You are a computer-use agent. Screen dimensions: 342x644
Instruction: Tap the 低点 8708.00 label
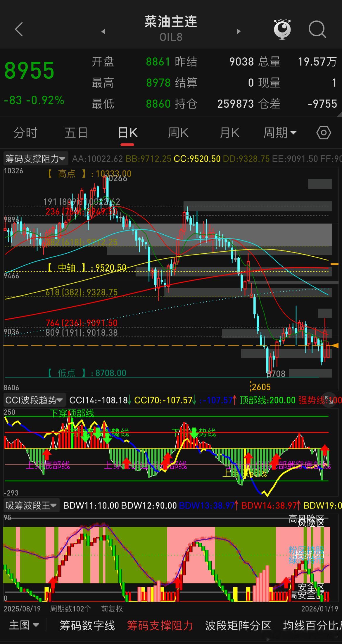click(x=87, y=373)
